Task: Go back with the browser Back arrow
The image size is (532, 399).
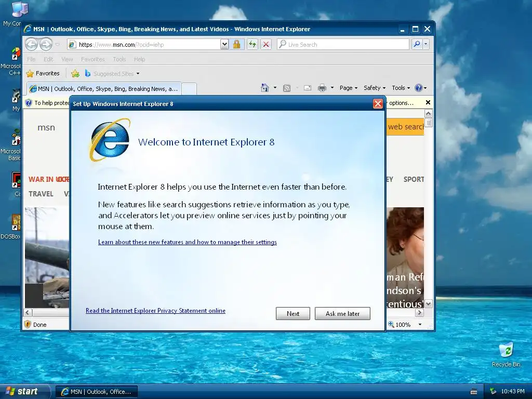Action: 32,44
